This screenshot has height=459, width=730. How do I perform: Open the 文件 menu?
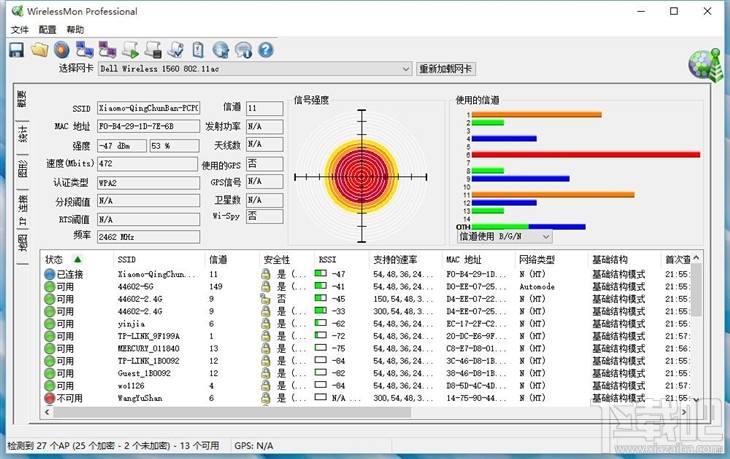click(19, 30)
